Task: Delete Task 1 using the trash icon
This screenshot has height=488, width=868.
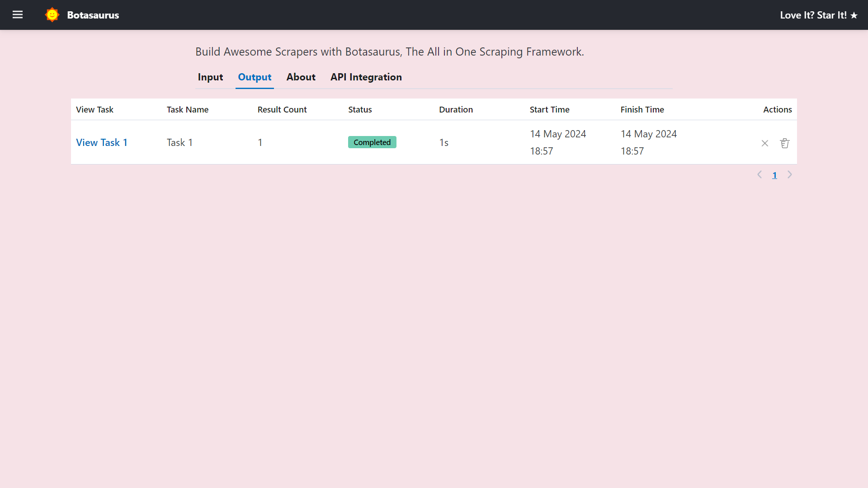Action: 784,143
